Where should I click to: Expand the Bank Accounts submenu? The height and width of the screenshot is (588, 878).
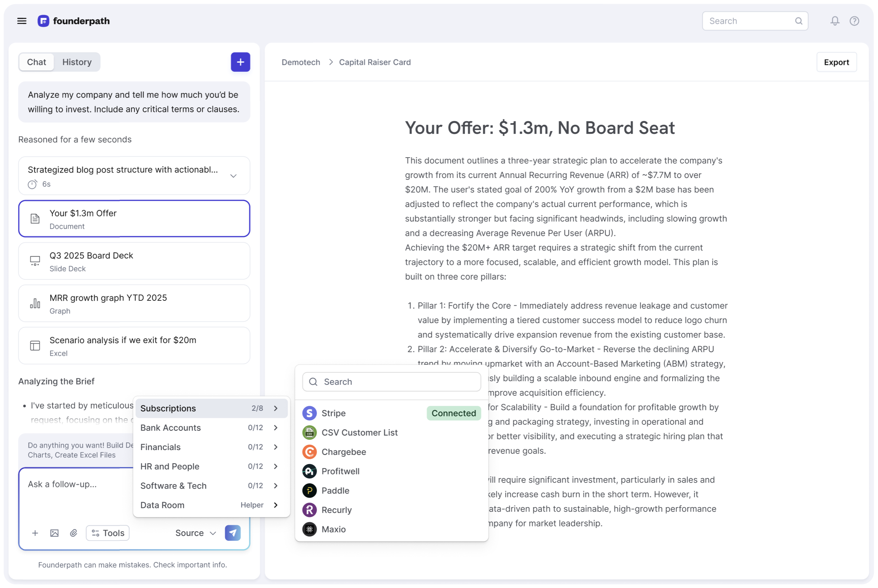coord(211,428)
